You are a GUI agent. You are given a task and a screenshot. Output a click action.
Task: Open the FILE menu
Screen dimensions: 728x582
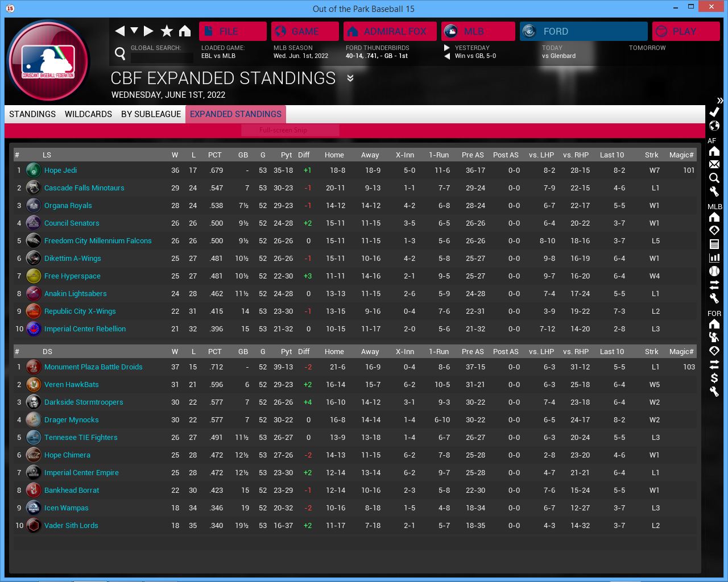pyautogui.click(x=233, y=31)
